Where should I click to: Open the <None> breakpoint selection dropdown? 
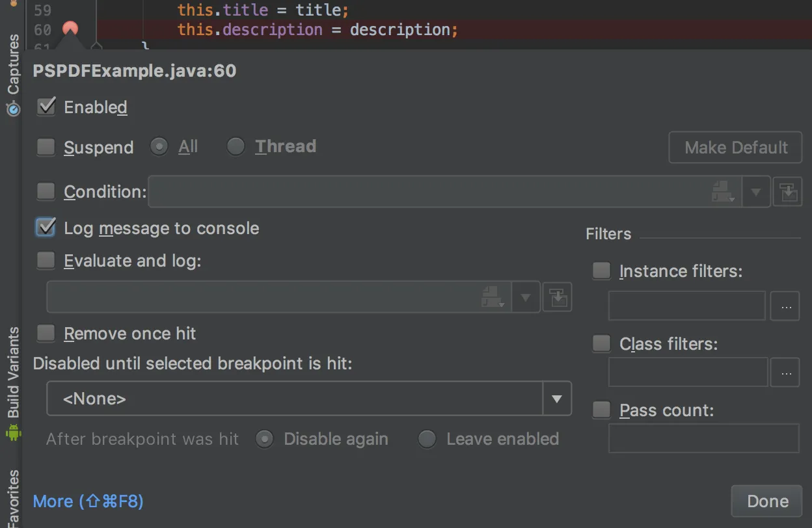pos(557,399)
